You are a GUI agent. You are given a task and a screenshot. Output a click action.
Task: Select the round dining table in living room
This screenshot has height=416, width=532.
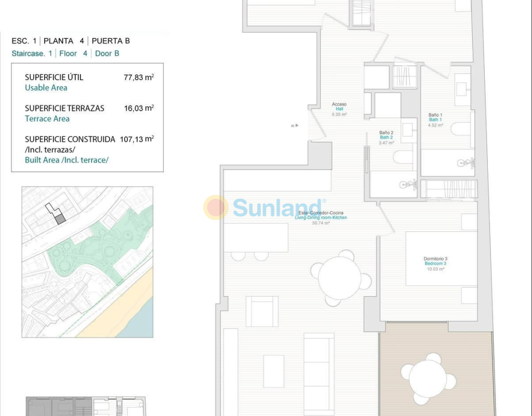coord(340,278)
